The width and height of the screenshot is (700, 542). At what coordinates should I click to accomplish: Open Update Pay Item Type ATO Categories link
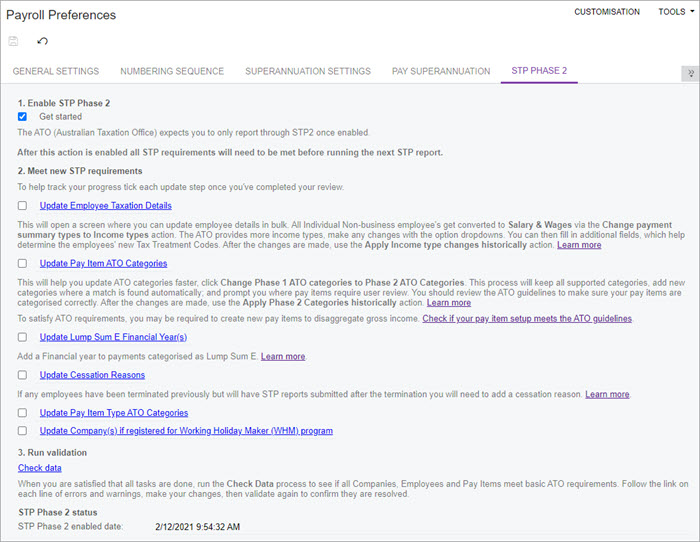pyautogui.click(x=114, y=413)
